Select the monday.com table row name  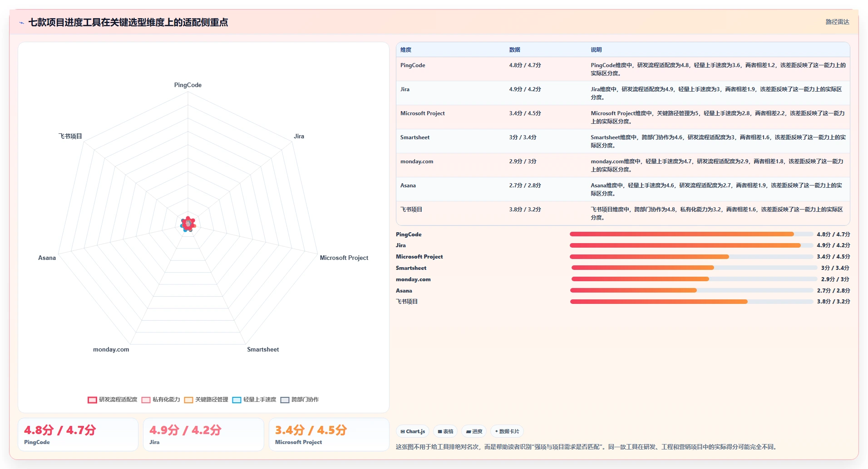tap(417, 161)
